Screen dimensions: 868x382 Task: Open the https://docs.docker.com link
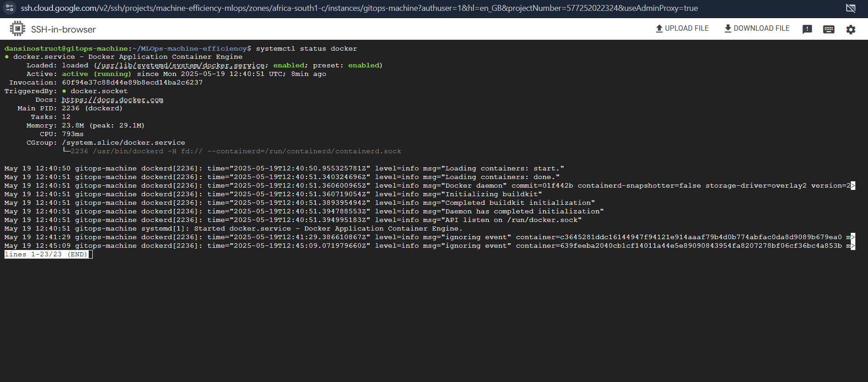click(113, 100)
